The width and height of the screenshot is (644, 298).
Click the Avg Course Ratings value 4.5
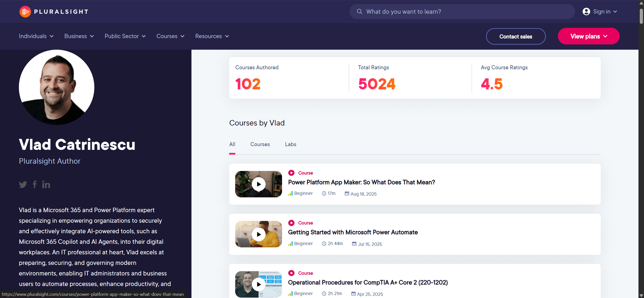pyautogui.click(x=492, y=84)
